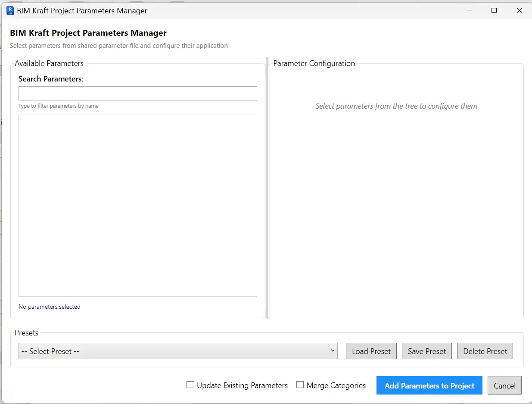
Task: Click Add Parameters to Project
Action: click(x=429, y=385)
